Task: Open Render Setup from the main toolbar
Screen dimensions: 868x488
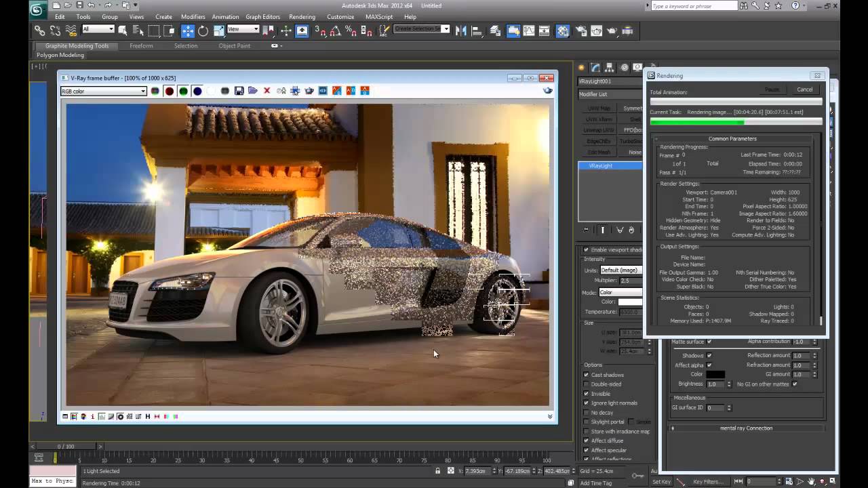Action: [x=581, y=30]
